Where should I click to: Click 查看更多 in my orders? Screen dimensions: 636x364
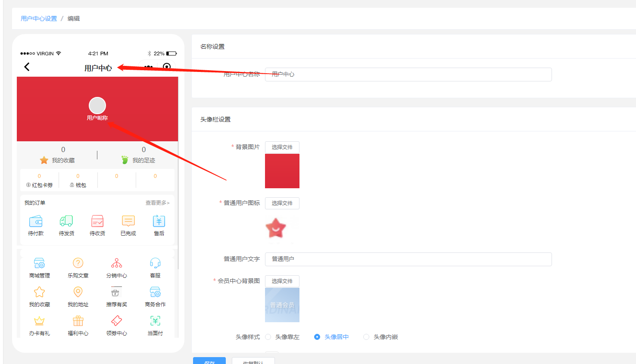157,203
